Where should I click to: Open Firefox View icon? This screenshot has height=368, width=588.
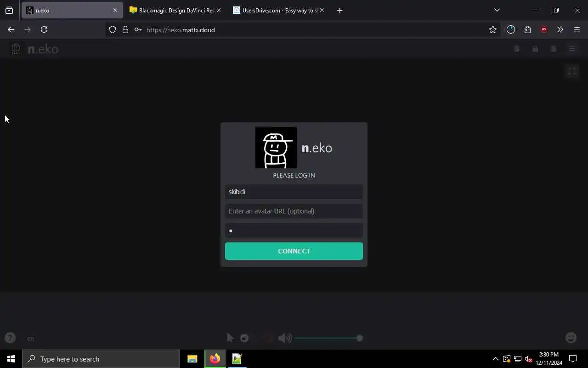tap(9, 10)
